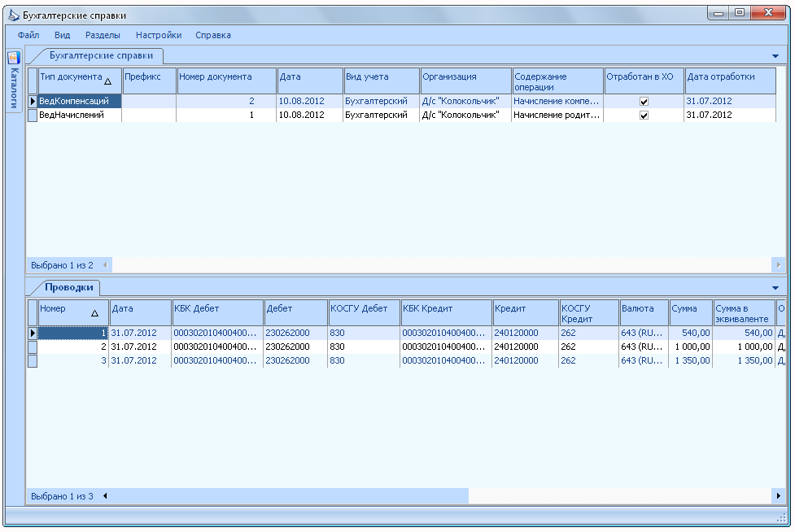This screenshot has height=532, width=795.
Task: Maximize the Бухгалтерские справки window
Action: (x=740, y=13)
